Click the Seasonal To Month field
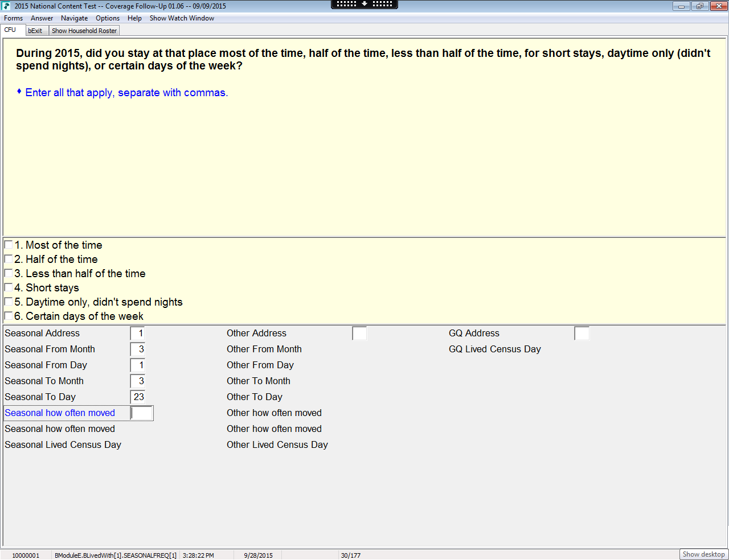Viewport: 729px width, 560px height. 138,381
